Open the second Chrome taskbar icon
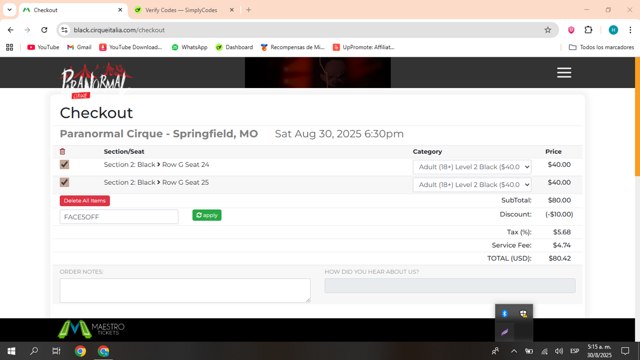 click(x=104, y=351)
